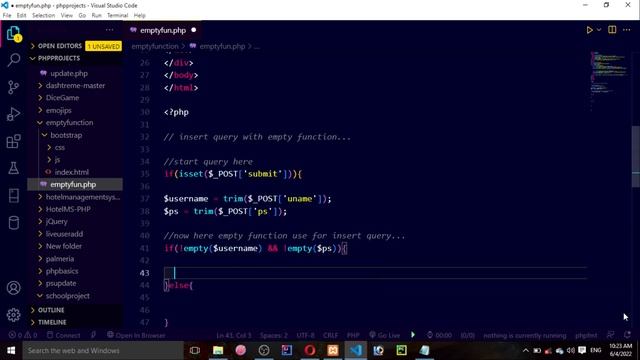Open the Windows Start menu
This screenshot has width=640, height=360.
click(11, 351)
